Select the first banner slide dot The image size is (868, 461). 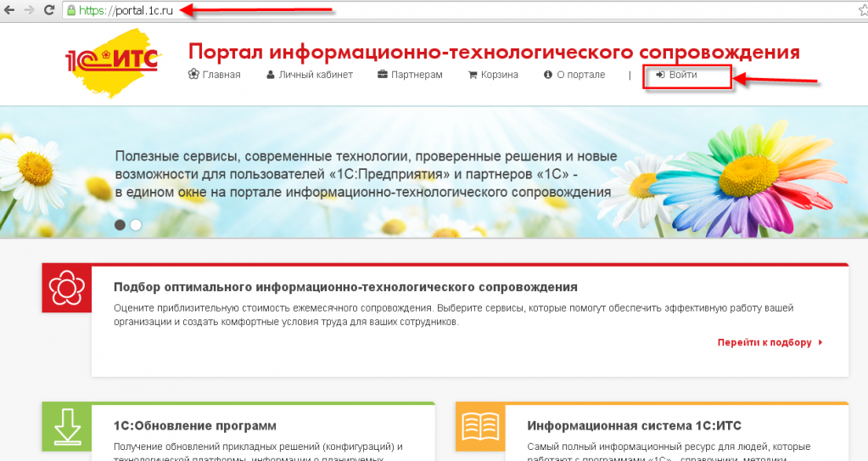(120, 225)
